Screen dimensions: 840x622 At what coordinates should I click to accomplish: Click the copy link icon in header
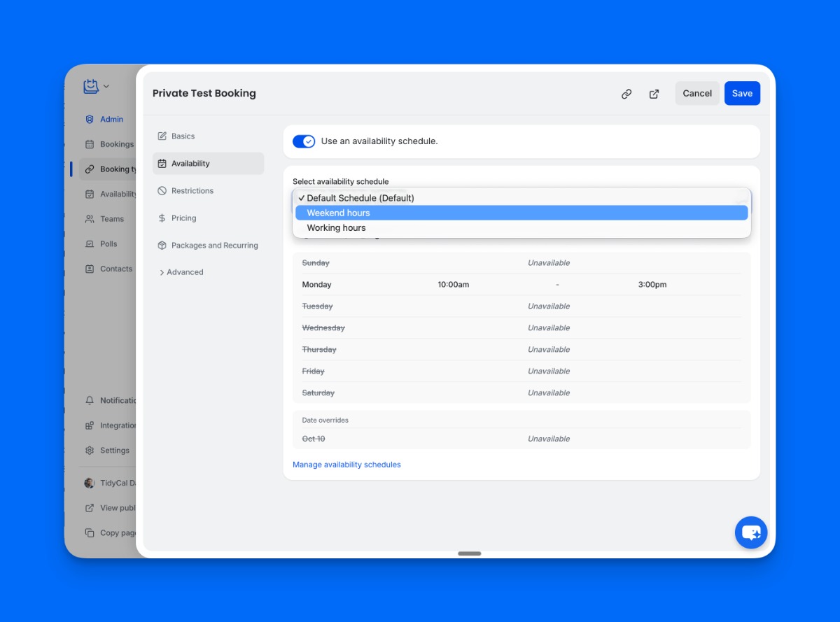pyautogui.click(x=626, y=94)
